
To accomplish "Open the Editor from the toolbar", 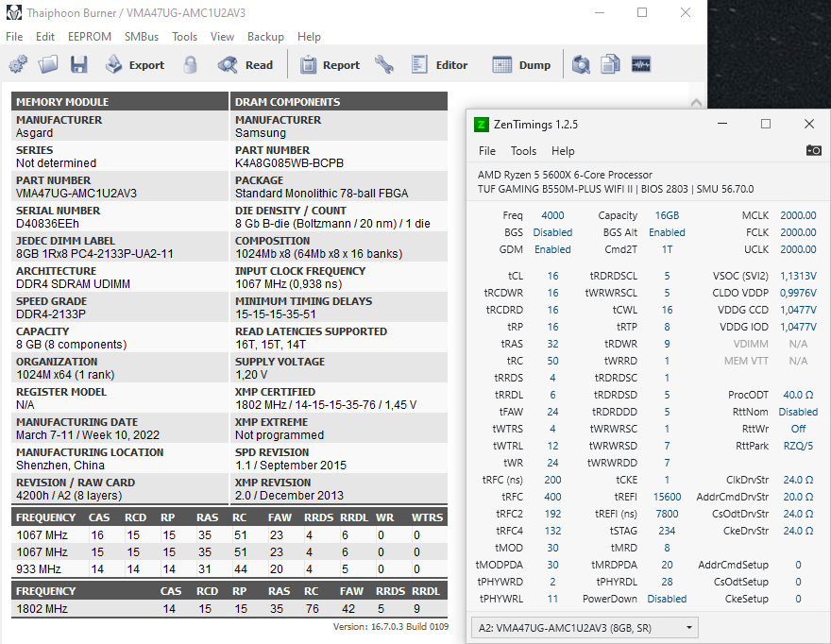I will 439,64.
